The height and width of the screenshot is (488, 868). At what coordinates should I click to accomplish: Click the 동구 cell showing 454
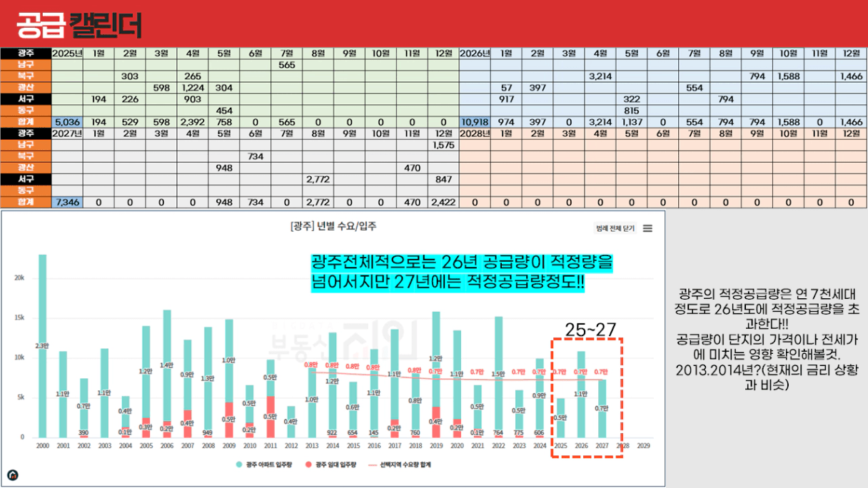pyautogui.click(x=224, y=111)
